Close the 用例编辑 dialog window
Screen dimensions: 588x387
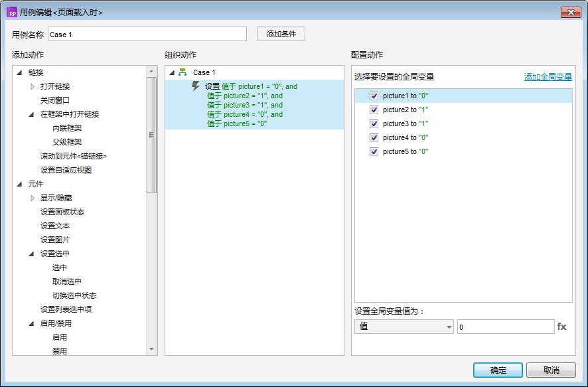tap(571, 12)
